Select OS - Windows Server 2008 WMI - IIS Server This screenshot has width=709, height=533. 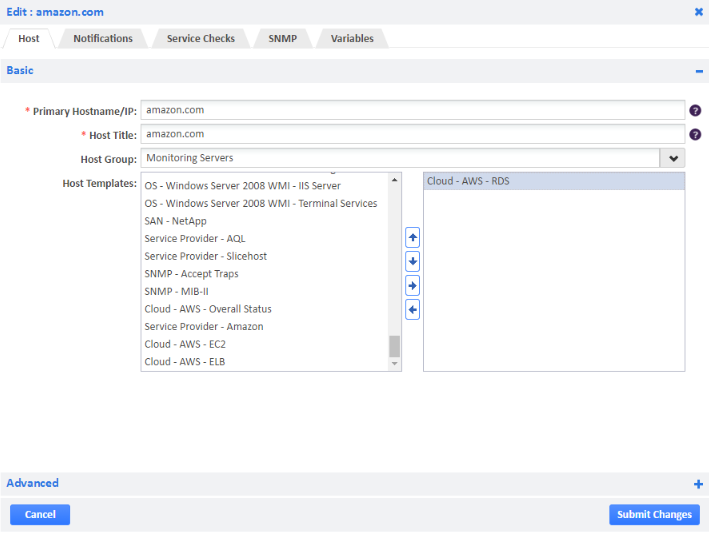265,186
